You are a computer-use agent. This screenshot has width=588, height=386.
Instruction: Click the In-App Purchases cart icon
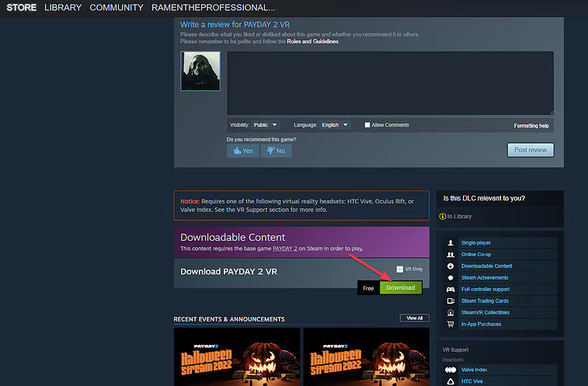[451, 324]
